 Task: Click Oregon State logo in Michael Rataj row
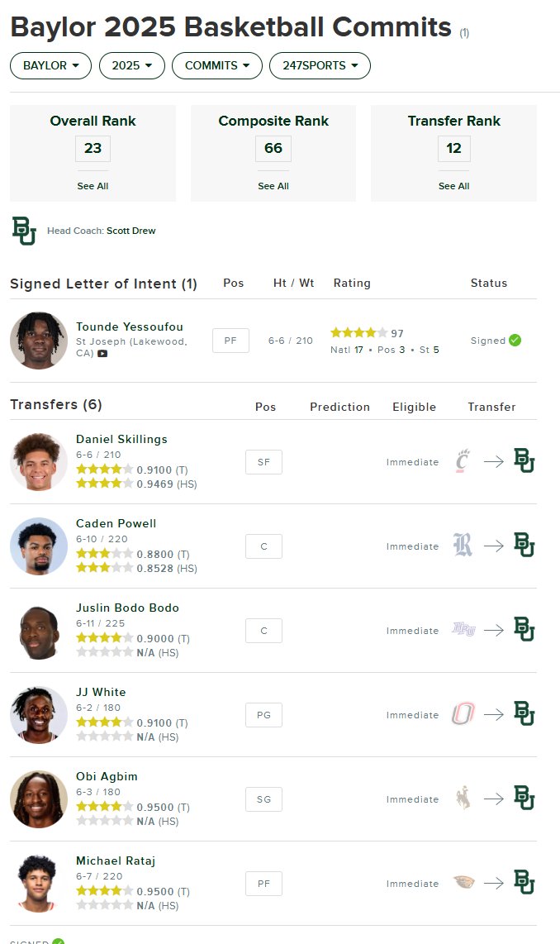[x=463, y=883]
